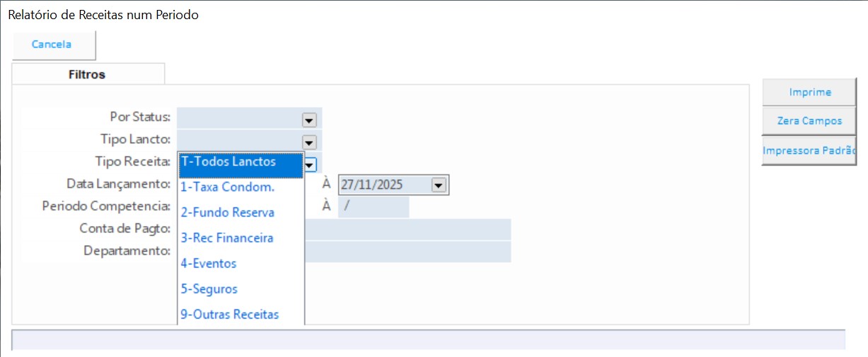Click Zera Campos to reset filters
The image size is (868, 357).
(x=809, y=121)
